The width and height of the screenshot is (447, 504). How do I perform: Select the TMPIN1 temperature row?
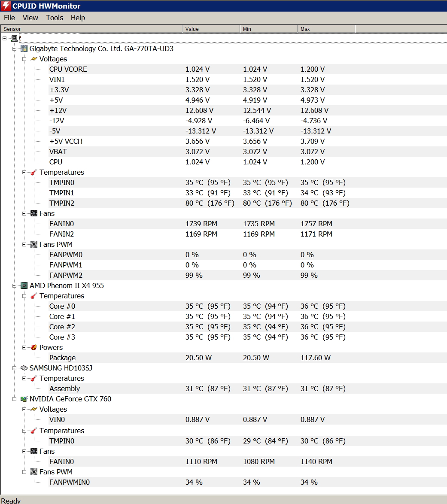pyautogui.click(x=248, y=193)
